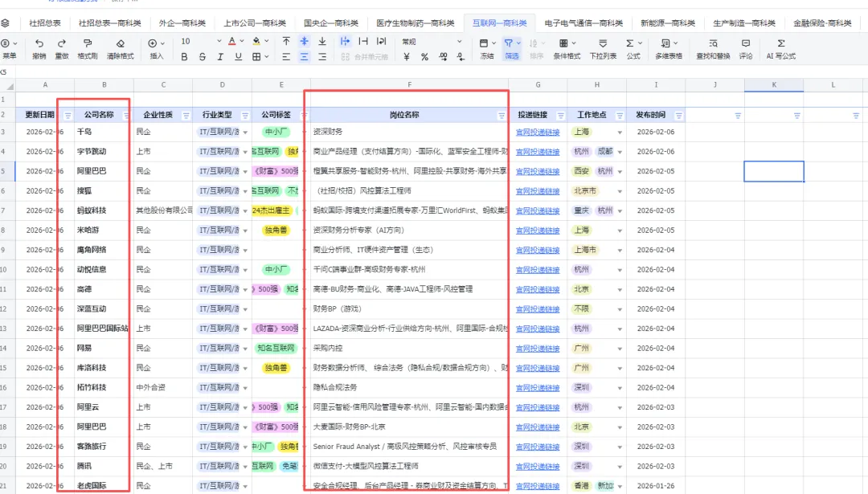Viewport: 868px width, 494px height.
Task: Align text to the right
Action: coord(322,56)
